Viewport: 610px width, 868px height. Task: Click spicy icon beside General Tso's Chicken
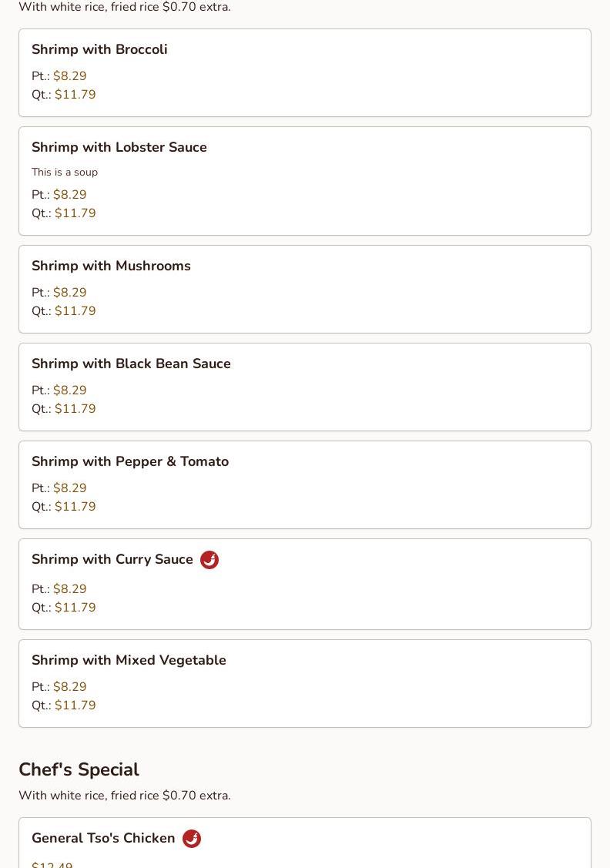coord(192,839)
